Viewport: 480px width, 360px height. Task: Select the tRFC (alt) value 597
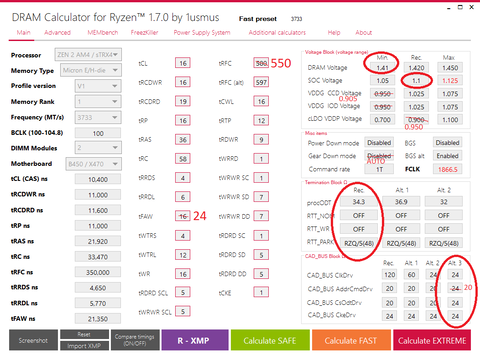[261, 82]
